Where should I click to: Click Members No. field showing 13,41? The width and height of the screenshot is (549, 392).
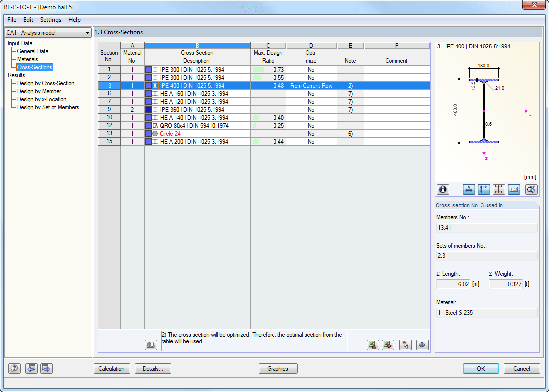[487, 228]
